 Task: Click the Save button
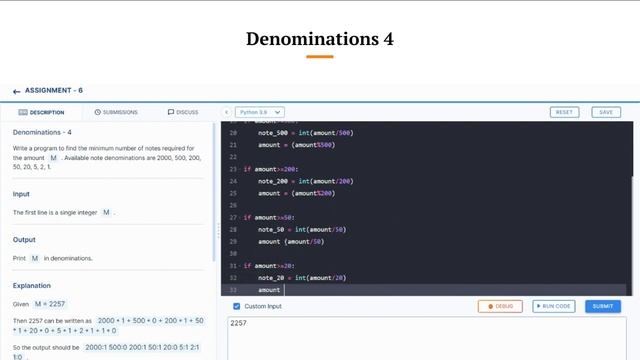606,112
